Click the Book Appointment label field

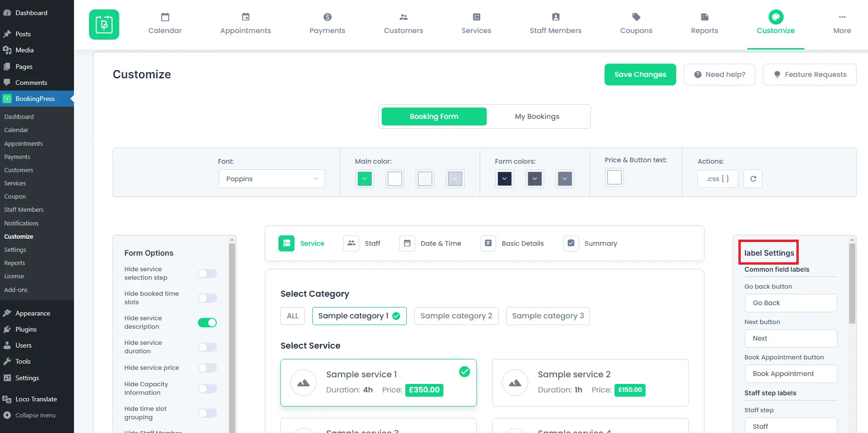(x=791, y=374)
